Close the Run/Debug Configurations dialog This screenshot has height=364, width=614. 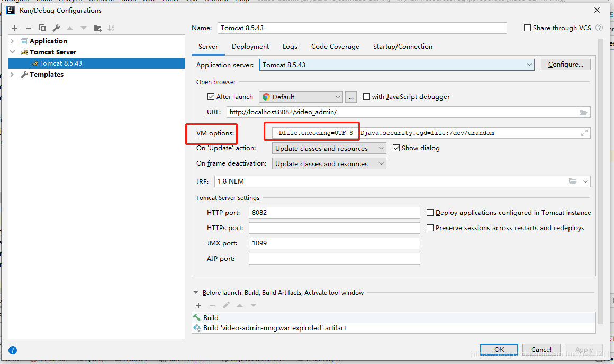597,10
